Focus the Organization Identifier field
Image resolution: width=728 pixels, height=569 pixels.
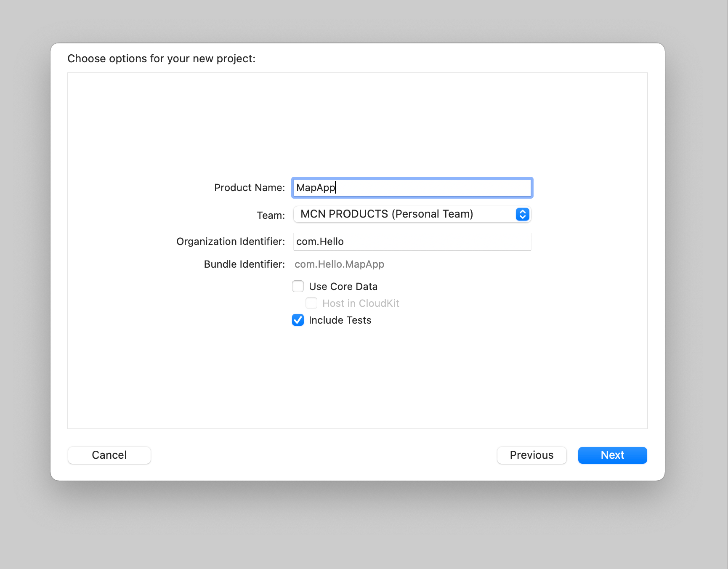click(412, 242)
